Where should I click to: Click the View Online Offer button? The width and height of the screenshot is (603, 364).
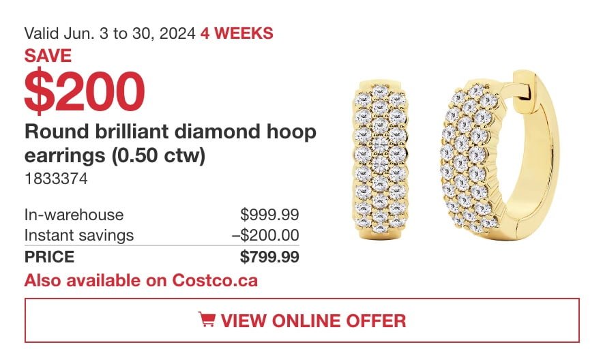pyautogui.click(x=302, y=320)
